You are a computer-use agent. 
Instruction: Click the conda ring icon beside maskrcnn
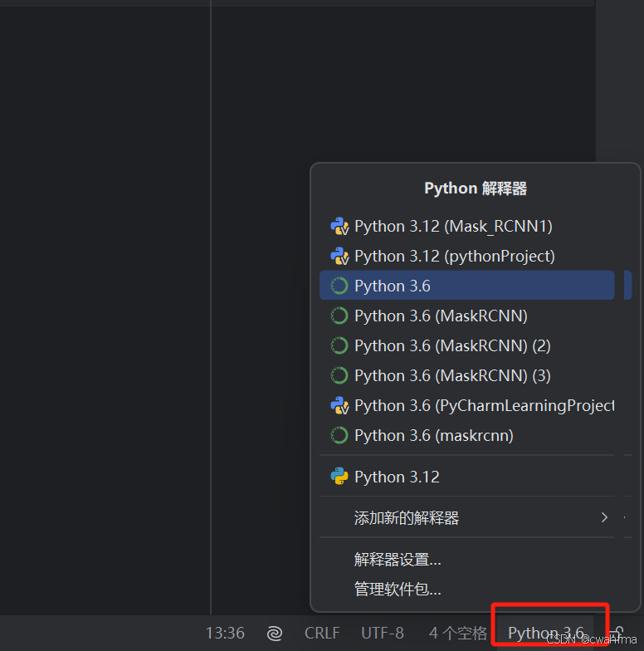pyautogui.click(x=339, y=435)
